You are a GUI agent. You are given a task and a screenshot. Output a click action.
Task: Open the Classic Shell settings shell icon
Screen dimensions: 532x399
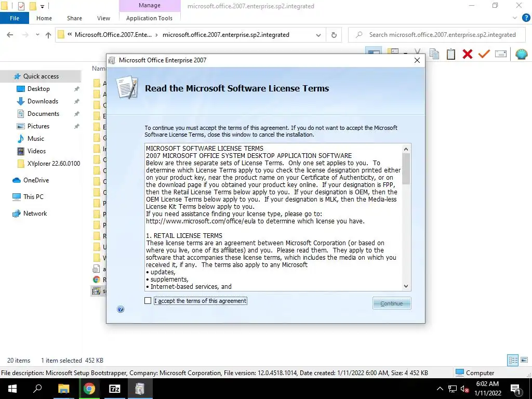(521, 54)
